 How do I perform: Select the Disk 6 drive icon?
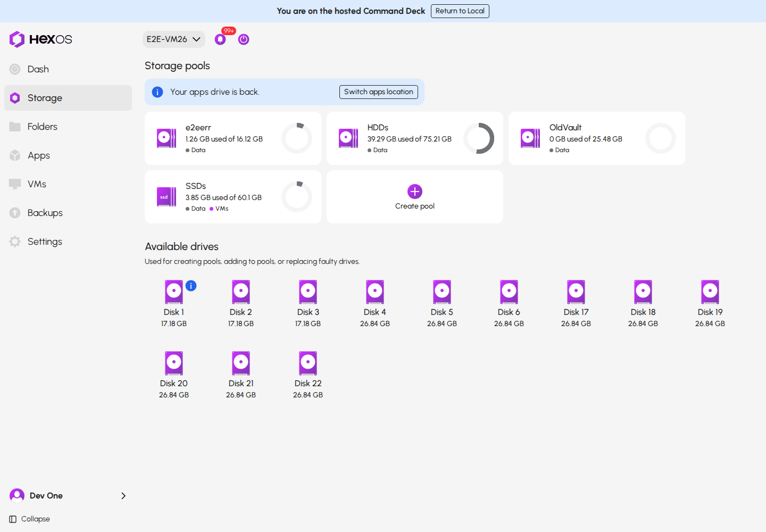(509, 292)
